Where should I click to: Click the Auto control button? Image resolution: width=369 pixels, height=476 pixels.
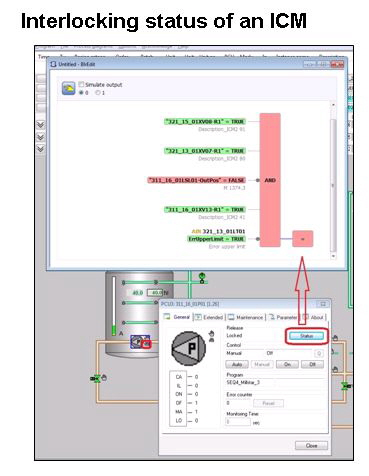click(x=237, y=364)
